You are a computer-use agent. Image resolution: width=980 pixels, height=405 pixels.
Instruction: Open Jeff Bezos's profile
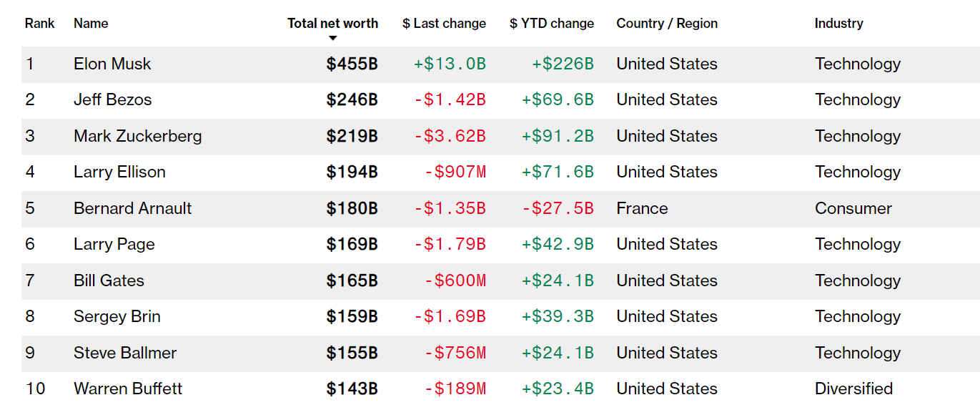(x=112, y=99)
